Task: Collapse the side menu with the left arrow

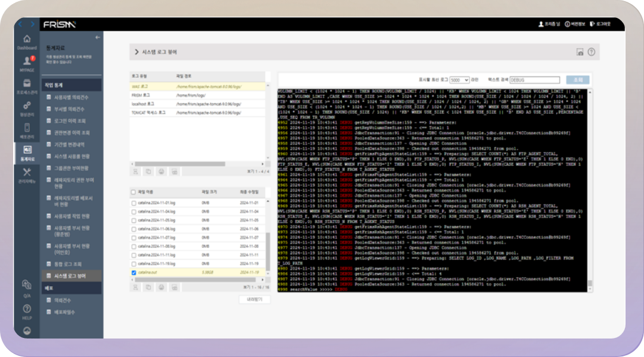Action: point(97,38)
